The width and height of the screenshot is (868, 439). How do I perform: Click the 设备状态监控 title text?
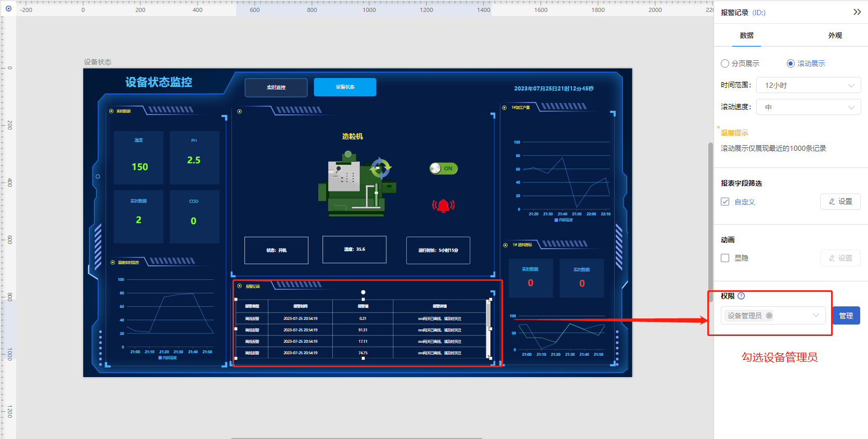[x=159, y=82]
